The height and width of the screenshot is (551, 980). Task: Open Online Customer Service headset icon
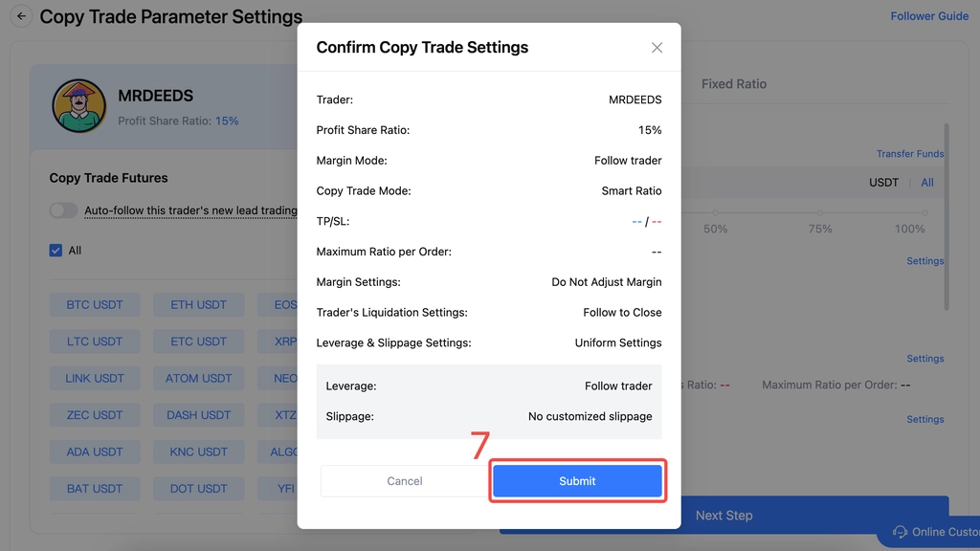coord(900,532)
